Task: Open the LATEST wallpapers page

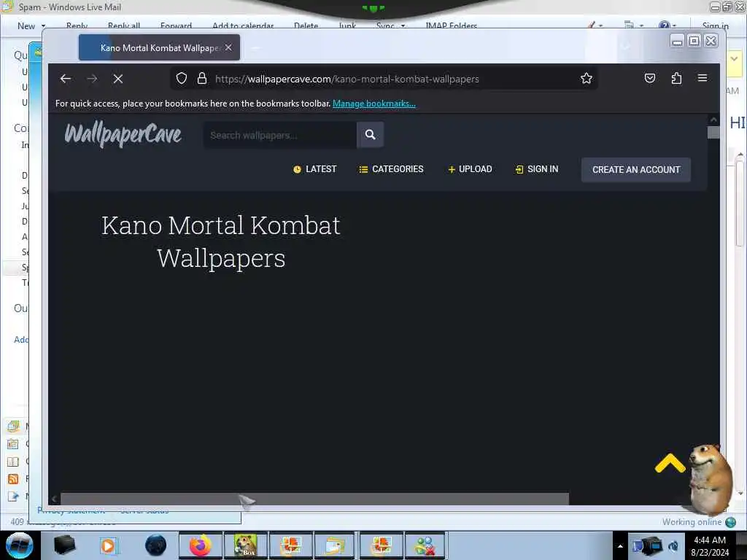Action: click(315, 169)
